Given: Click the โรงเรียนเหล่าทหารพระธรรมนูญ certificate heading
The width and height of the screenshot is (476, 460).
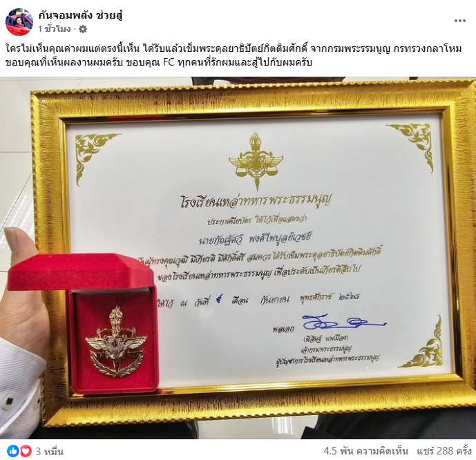Looking at the screenshot, I should [255, 200].
